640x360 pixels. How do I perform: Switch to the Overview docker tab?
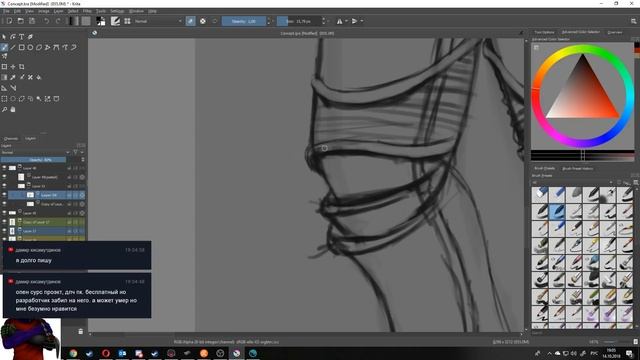pos(615,32)
